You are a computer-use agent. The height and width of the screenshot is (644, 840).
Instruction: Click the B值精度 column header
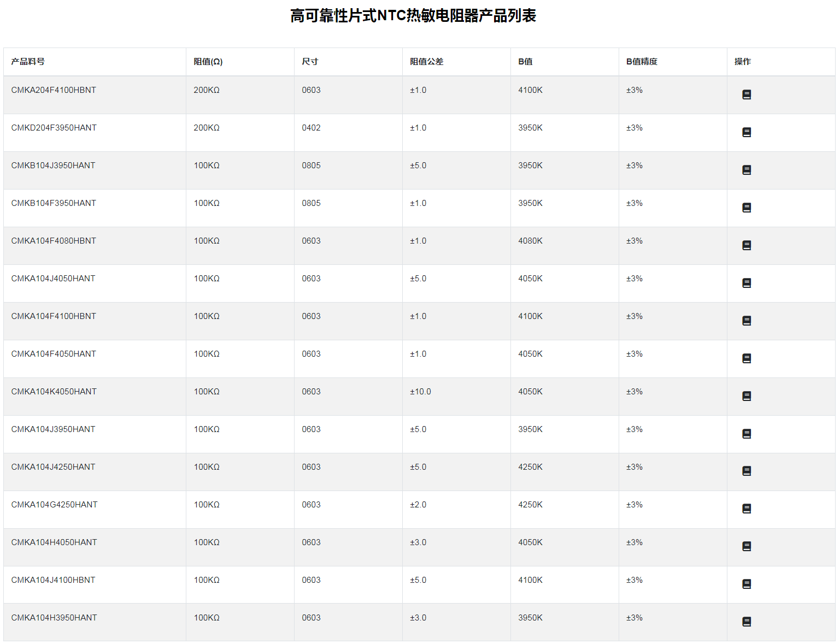tap(642, 62)
